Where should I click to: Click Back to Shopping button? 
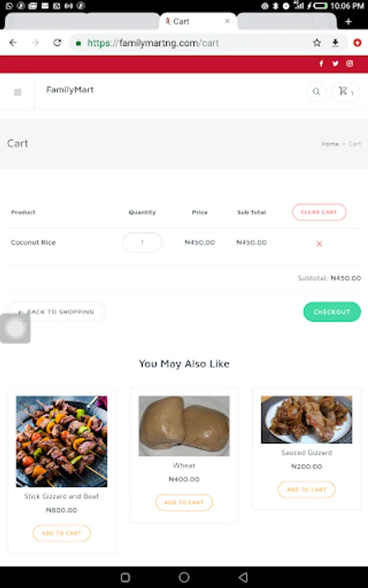pos(56,312)
